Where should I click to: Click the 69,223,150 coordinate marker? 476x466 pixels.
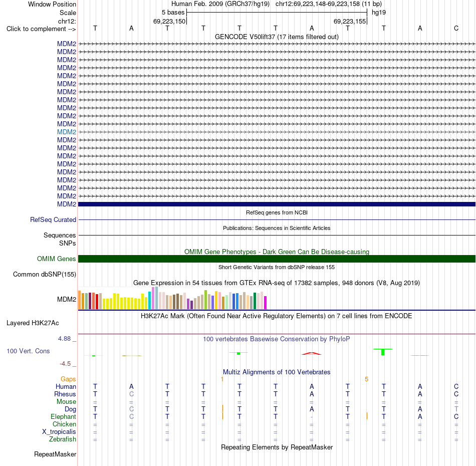pyautogui.click(x=169, y=21)
